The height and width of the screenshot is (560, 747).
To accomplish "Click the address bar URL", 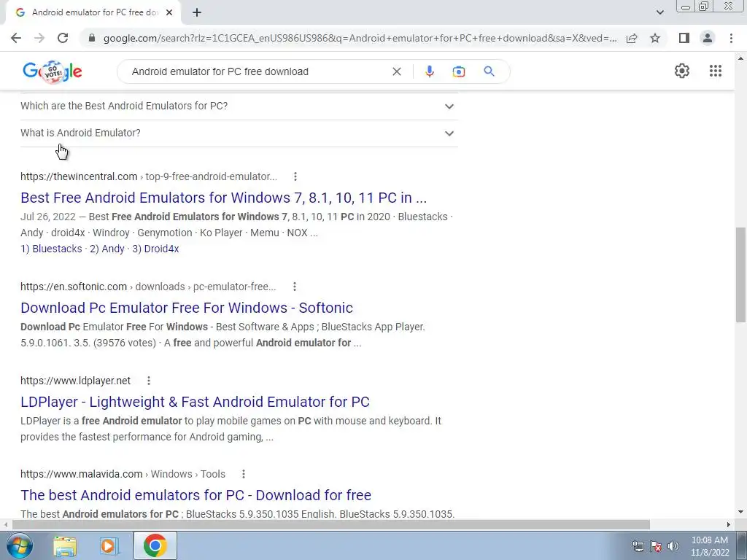I will [360, 38].
